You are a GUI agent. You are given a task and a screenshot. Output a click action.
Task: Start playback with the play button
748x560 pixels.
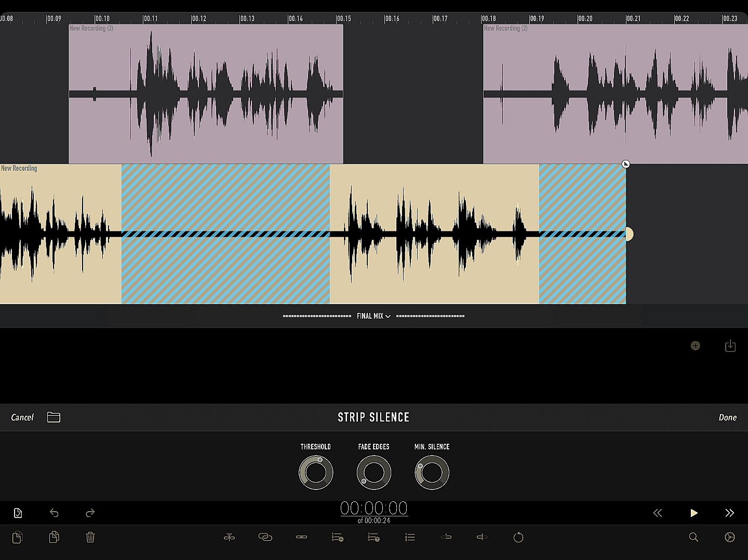coord(694,513)
